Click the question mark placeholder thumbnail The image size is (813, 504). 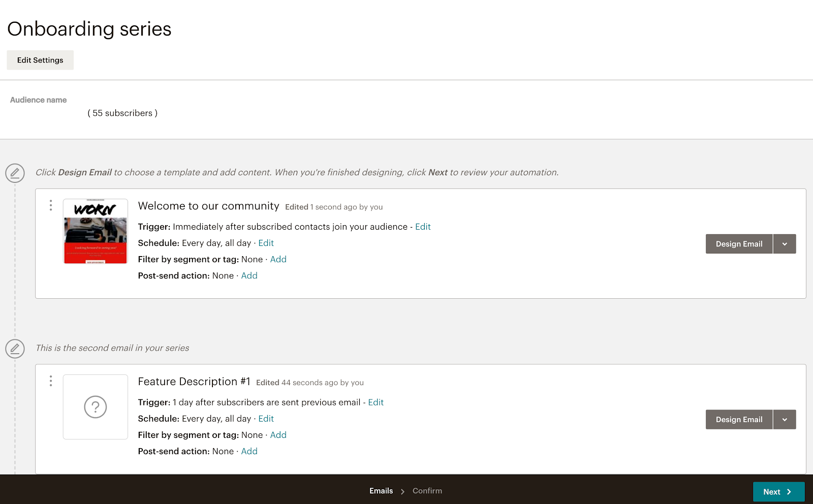click(96, 407)
